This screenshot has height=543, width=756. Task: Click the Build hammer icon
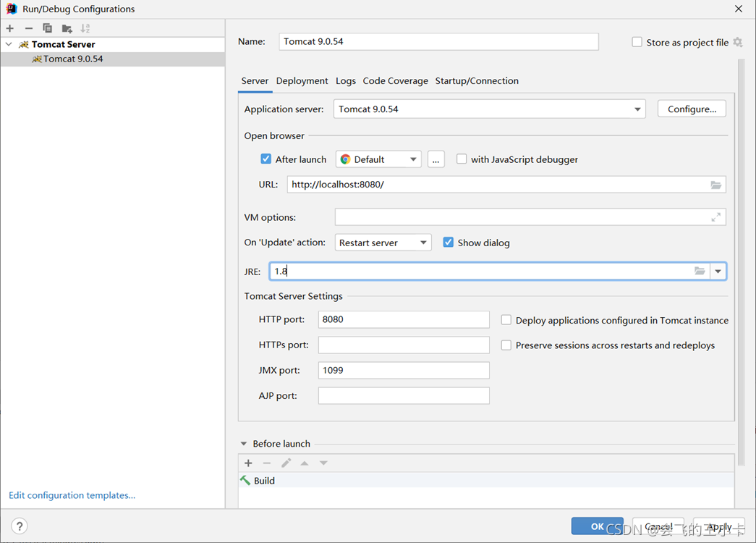coord(245,481)
